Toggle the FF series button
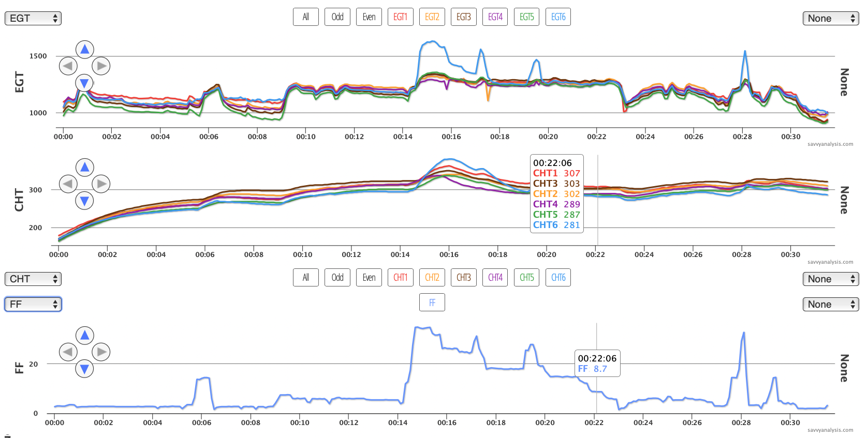The height and width of the screenshot is (438, 868). [x=432, y=303]
